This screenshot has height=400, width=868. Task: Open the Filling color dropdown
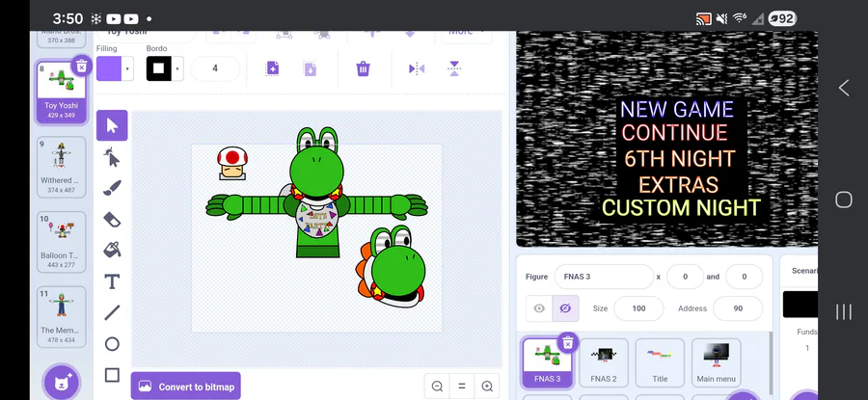click(x=128, y=68)
